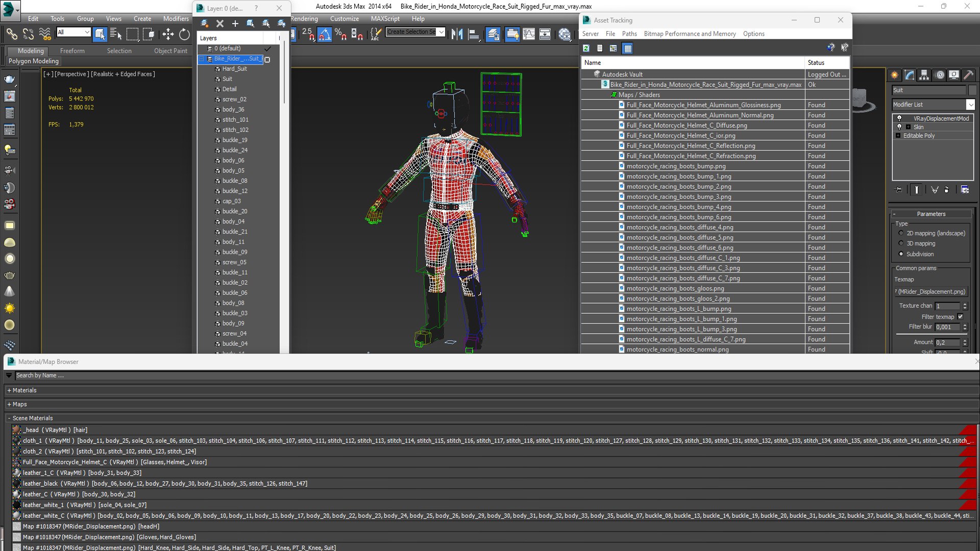Open Select by Name dialog

coord(116,34)
